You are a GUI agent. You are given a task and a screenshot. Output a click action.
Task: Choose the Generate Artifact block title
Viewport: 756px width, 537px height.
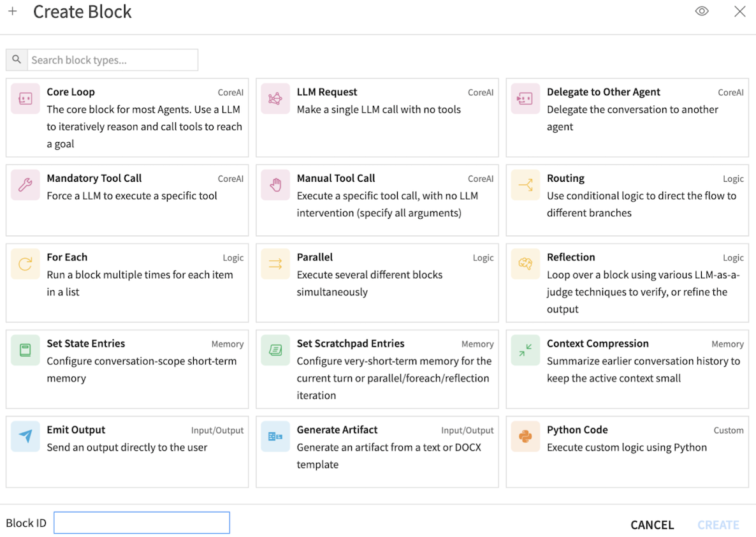tap(337, 430)
